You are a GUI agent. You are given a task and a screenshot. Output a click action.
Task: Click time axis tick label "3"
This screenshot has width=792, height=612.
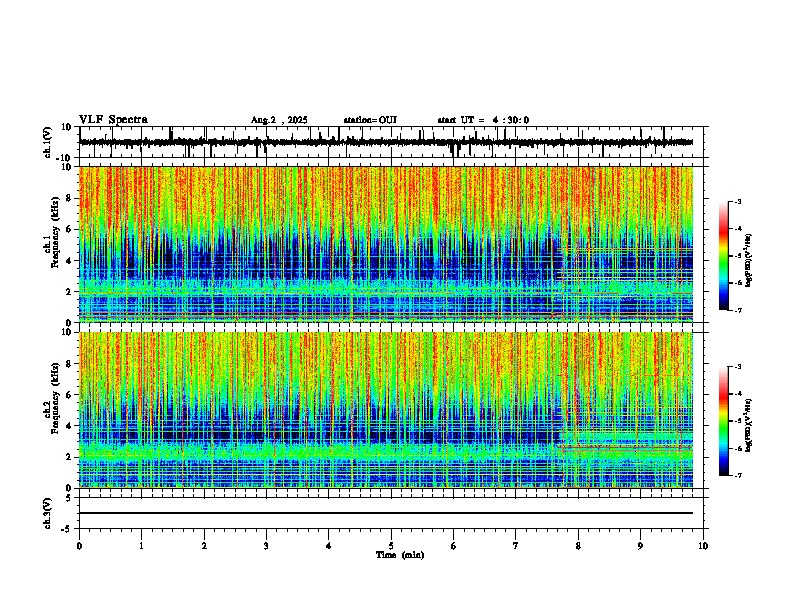pyautogui.click(x=266, y=546)
